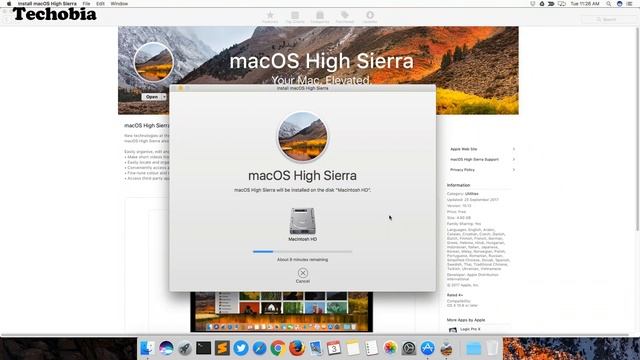Open System Preferences from the Dock

coord(409,348)
